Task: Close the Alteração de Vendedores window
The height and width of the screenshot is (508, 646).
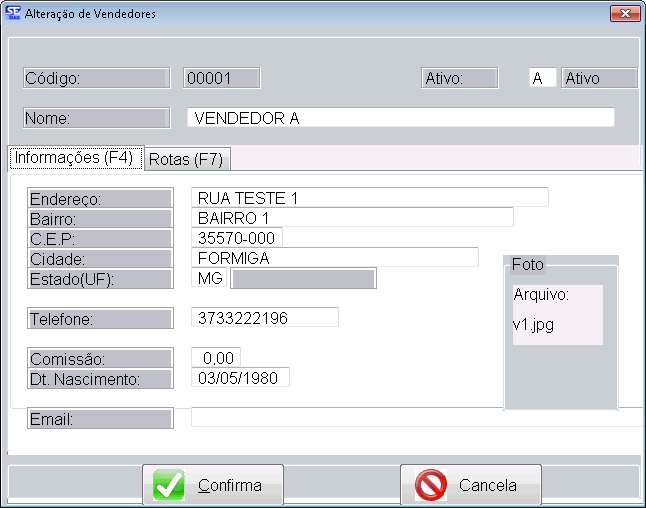Action: [626, 13]
